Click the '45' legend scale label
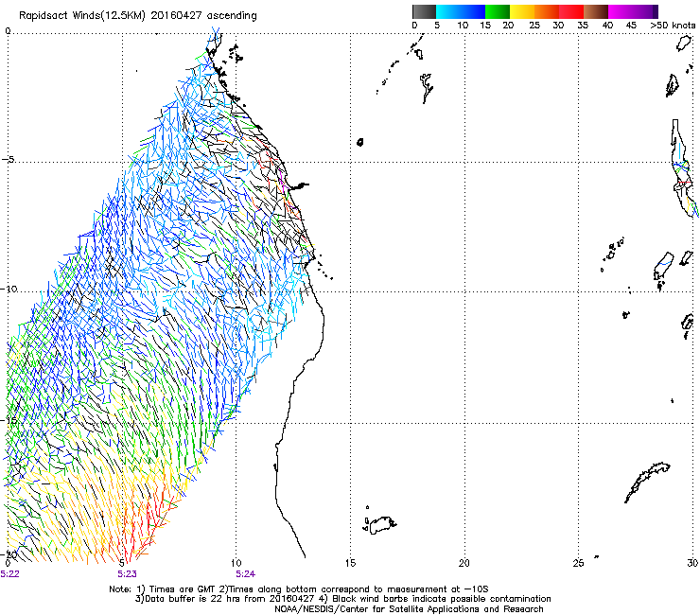 pyautogui.click(x=631, y=25)
